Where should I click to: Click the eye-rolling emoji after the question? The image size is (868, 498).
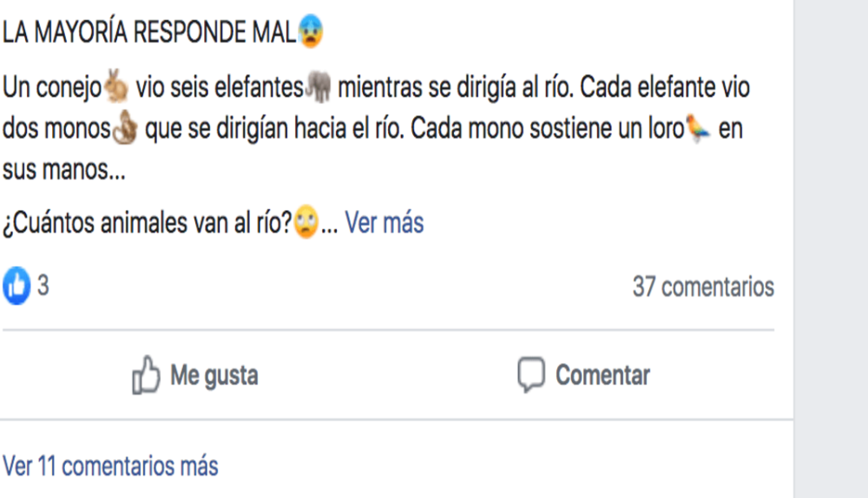[x=306, y=224]
